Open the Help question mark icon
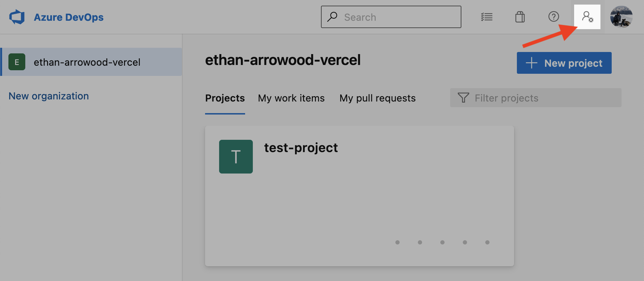The height and width of the screenshot is (281, 644). pos(554,17)
